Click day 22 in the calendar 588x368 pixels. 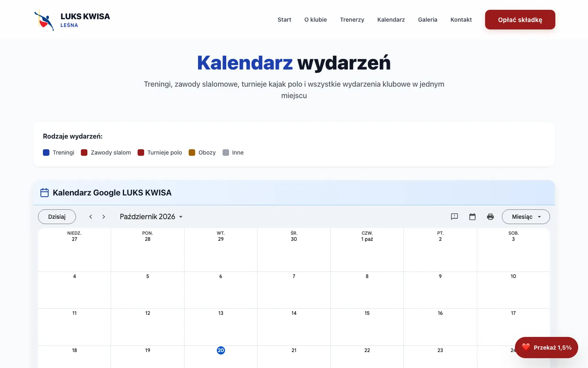(x=367, y=350)
